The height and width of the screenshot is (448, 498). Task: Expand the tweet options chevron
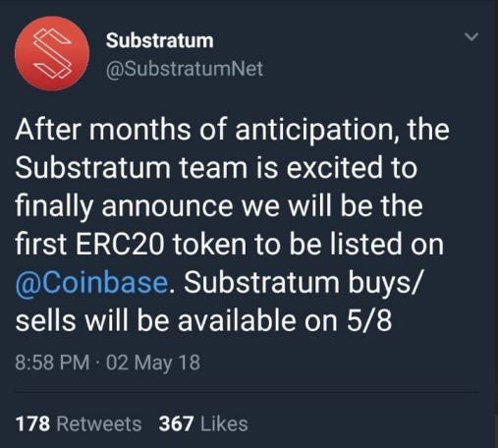[471, 36]
